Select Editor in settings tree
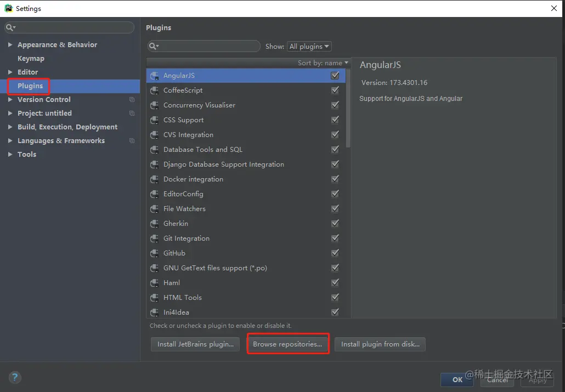Image resolution: width=565 pixels, height=392 pixels. coord(28,72)
